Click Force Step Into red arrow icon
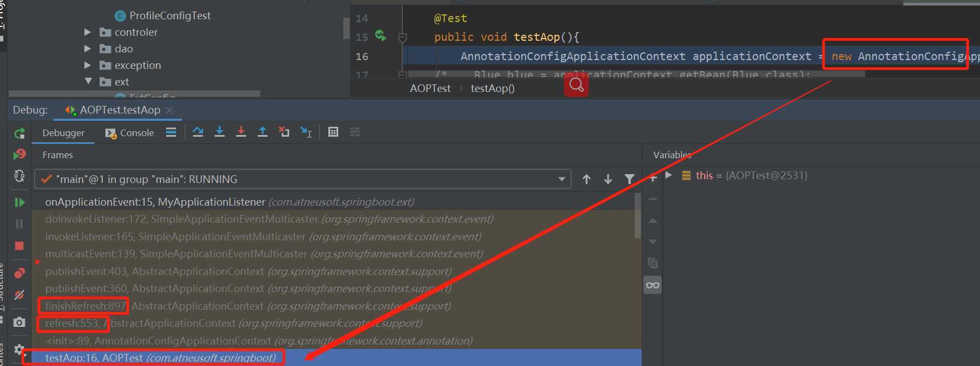This screenshot has width=980, height=366. (x=241, y=132)
